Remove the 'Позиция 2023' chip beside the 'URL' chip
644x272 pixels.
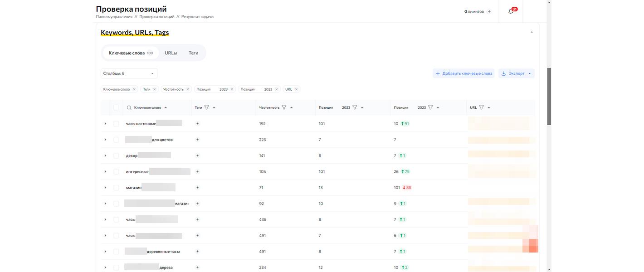tap(276, 89)
